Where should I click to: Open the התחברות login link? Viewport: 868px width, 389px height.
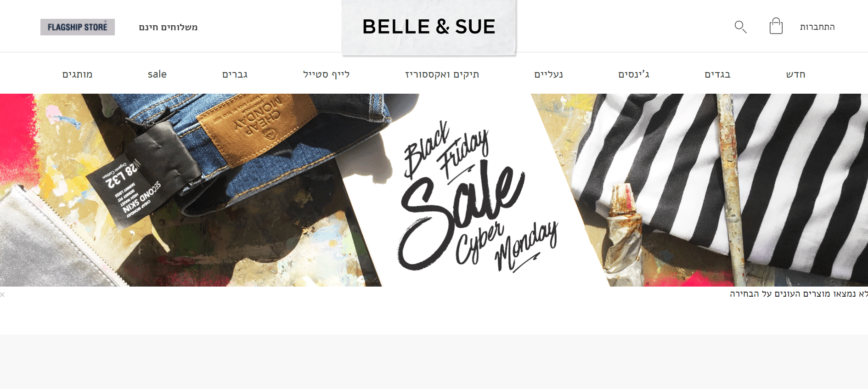tap(817, 27)
